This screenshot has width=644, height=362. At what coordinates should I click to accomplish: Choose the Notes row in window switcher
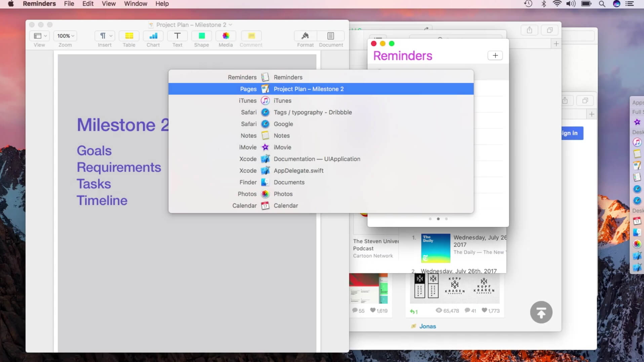click(x=321, y=136)
